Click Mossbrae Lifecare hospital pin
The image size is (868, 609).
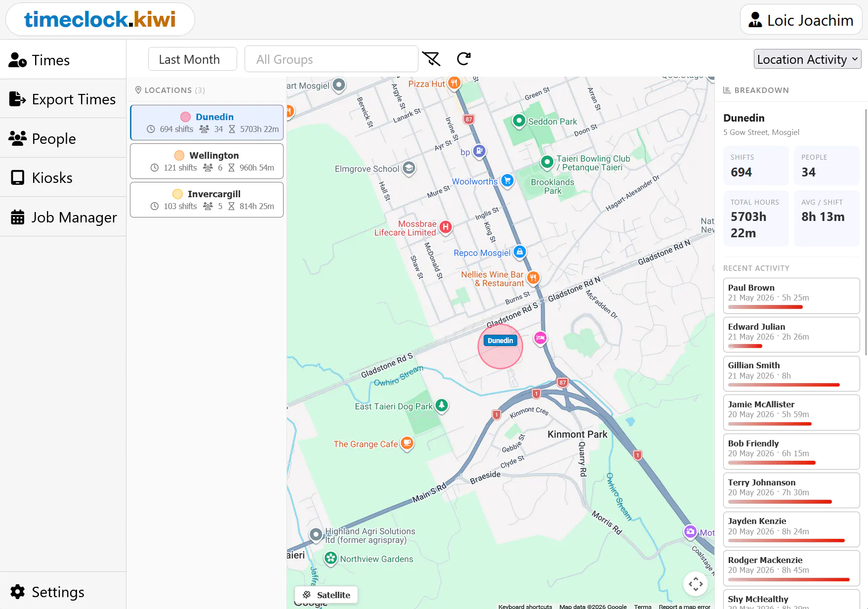(446, 227)
